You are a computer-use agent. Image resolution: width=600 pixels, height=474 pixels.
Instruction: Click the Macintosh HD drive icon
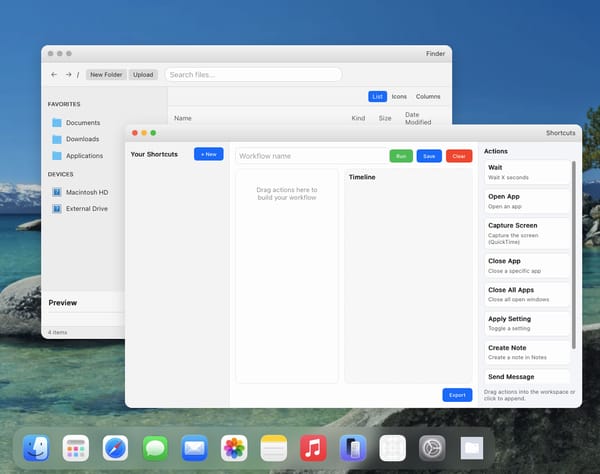pyautogui.click(x=57, y=192)
